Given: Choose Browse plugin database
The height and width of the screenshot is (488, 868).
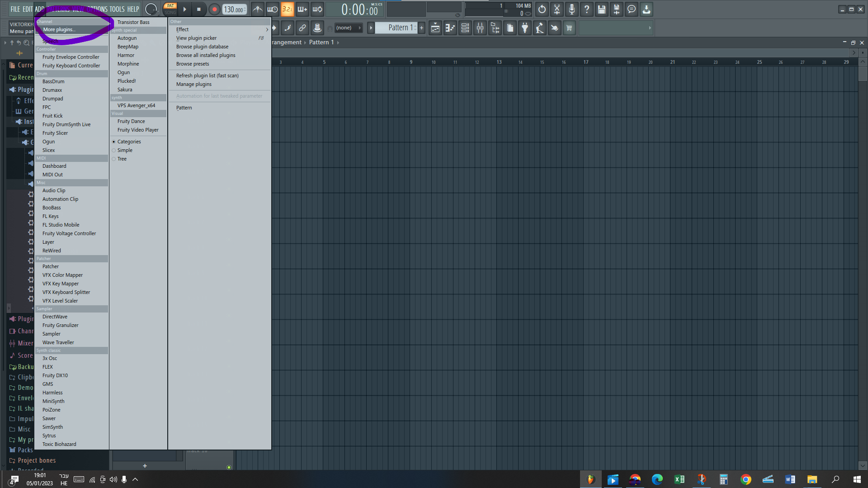Looking at the screenshot, I should click(x=220, y=47).
